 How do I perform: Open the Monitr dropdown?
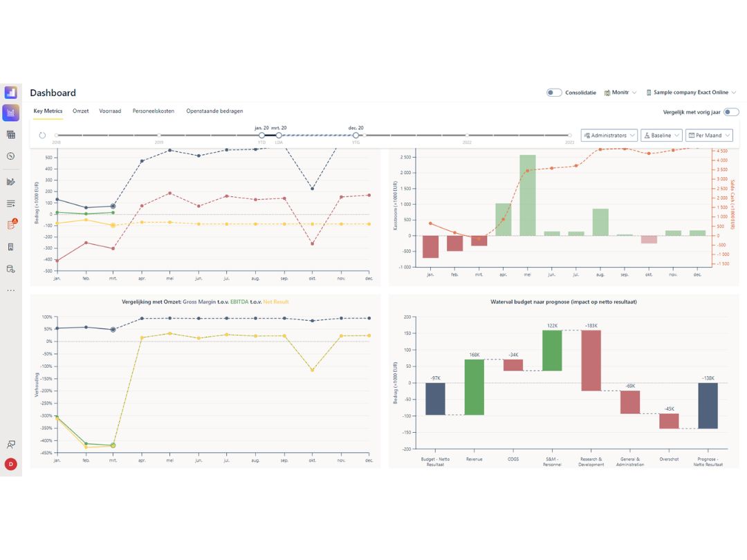coord(620,93)
